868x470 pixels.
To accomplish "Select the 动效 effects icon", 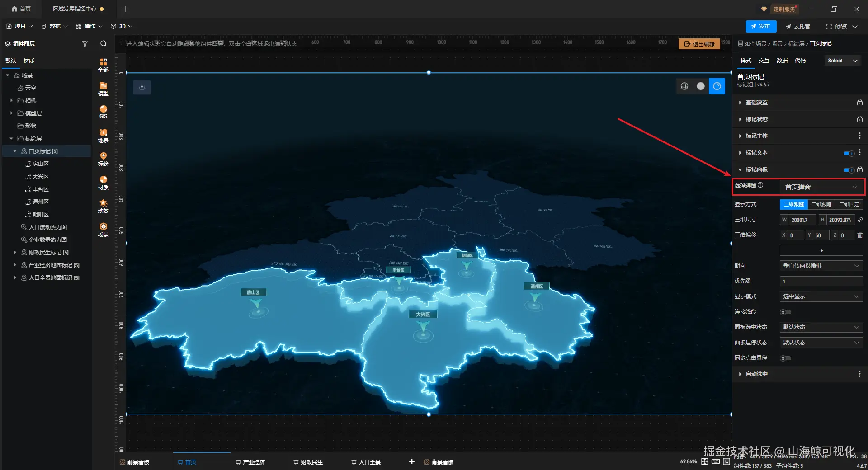I will tap(104, 206).
